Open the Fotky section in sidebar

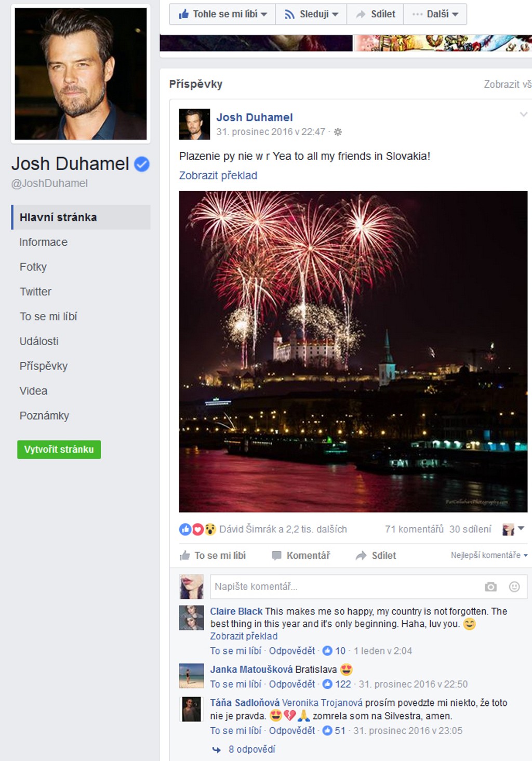33,267
